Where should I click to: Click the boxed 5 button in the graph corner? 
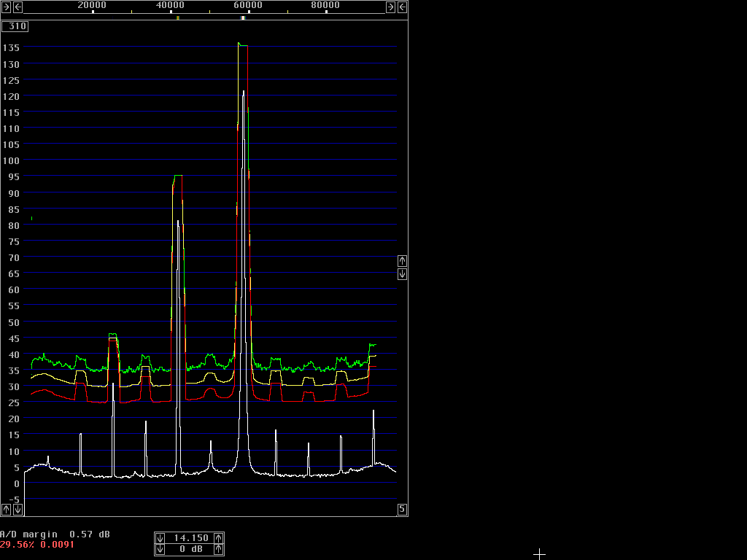click(x=402, y=509)
